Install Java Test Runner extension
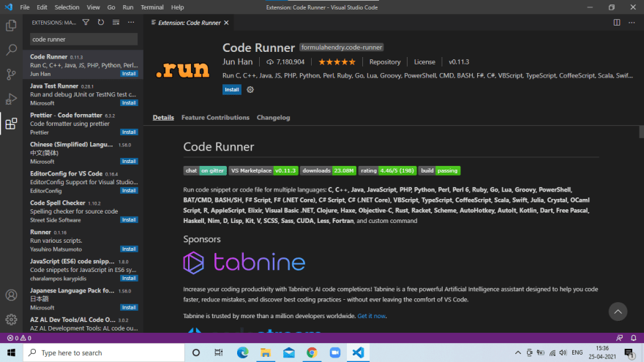This screenshot has width=644, height=362. click(129, 103)
